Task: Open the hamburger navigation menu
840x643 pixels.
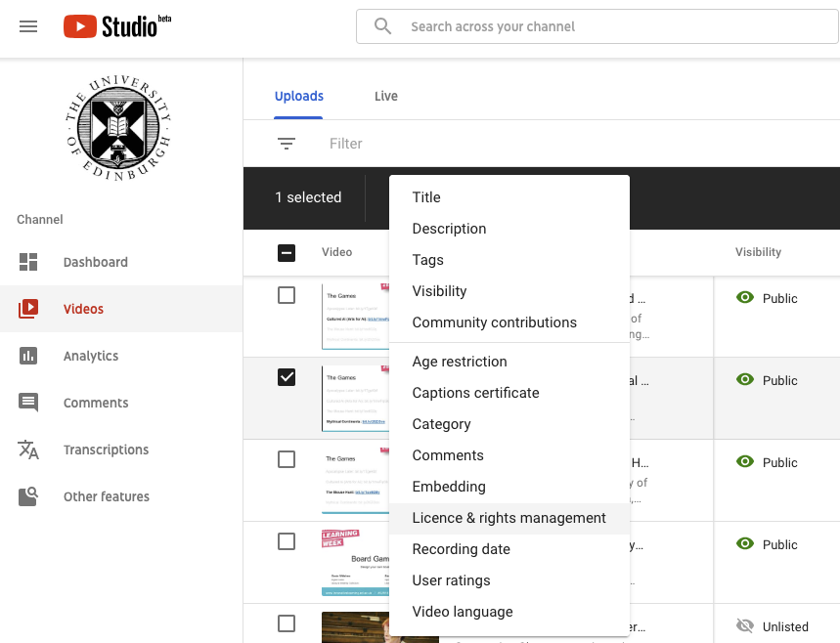Action: pyautogui.click(x=28, y=26)
